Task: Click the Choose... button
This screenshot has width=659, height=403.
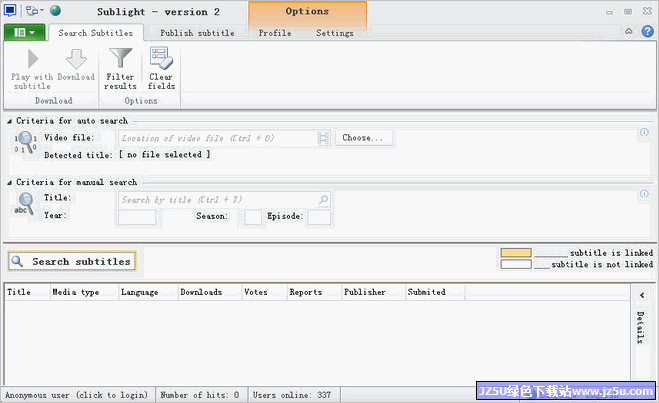Action: [x=364, y=138]
